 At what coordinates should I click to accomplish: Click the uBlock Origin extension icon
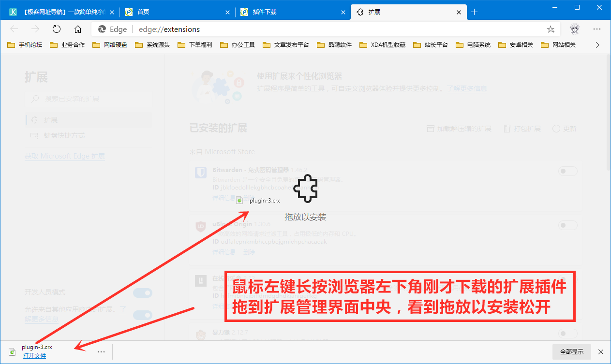201,226
